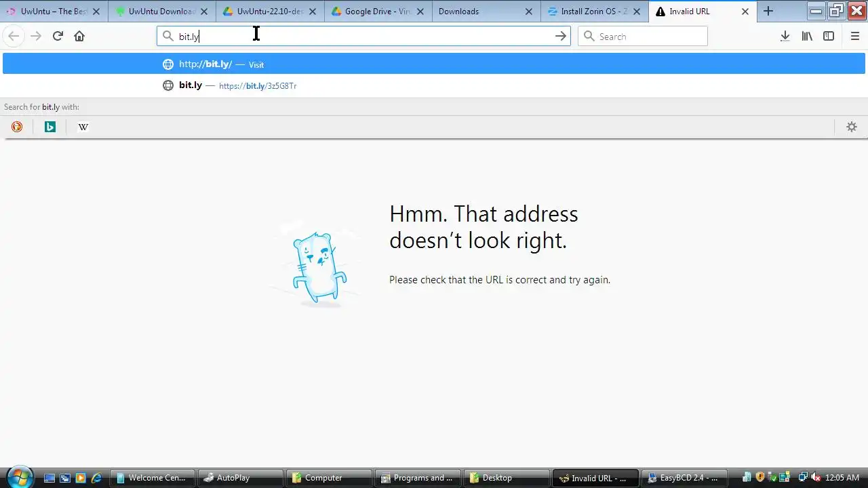The width and height of the screenshot is (868, 488).
Task: Open the library icon
Action: pos(807,36)
